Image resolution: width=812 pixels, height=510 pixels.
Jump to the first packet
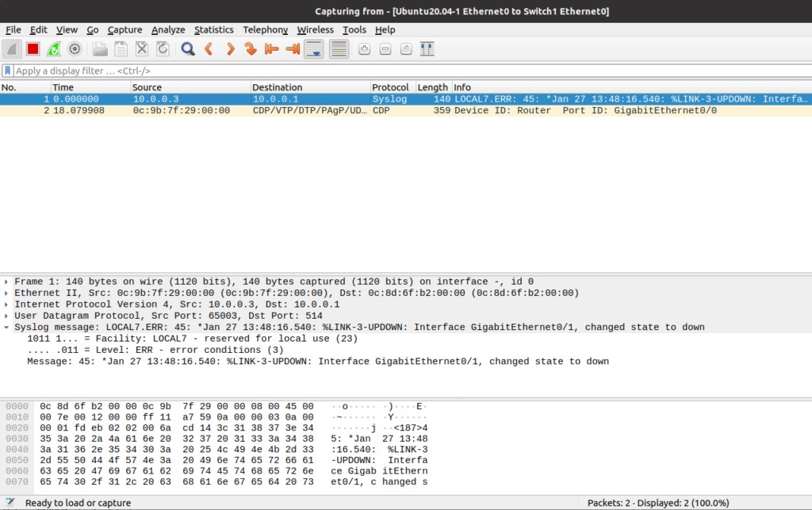(x=271, y=49)
